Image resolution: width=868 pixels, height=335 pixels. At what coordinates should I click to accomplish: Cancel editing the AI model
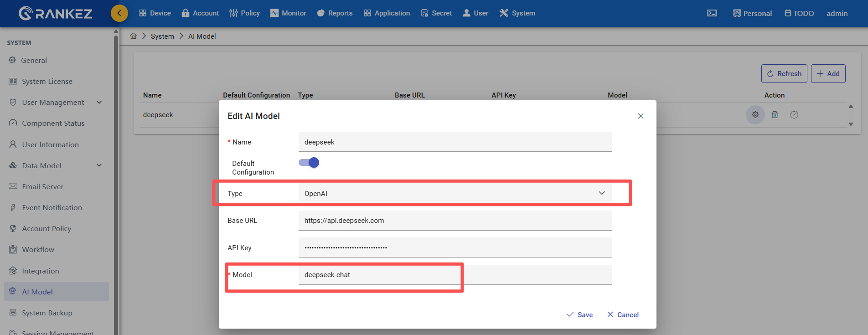(x=623, y=314)
